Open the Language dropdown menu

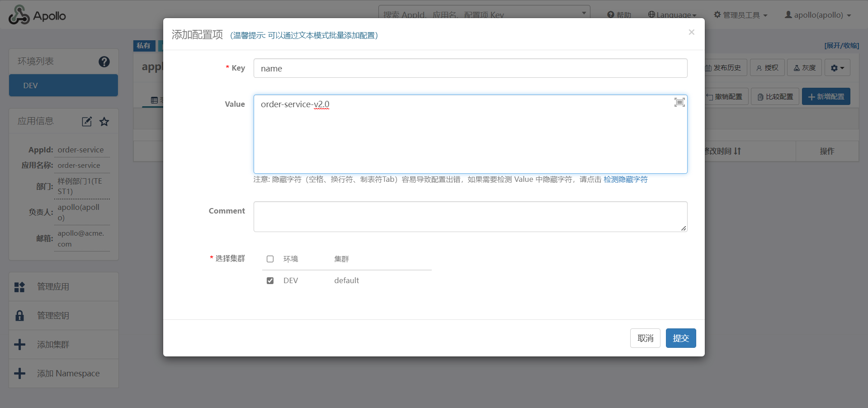click(x=672, y=15)
